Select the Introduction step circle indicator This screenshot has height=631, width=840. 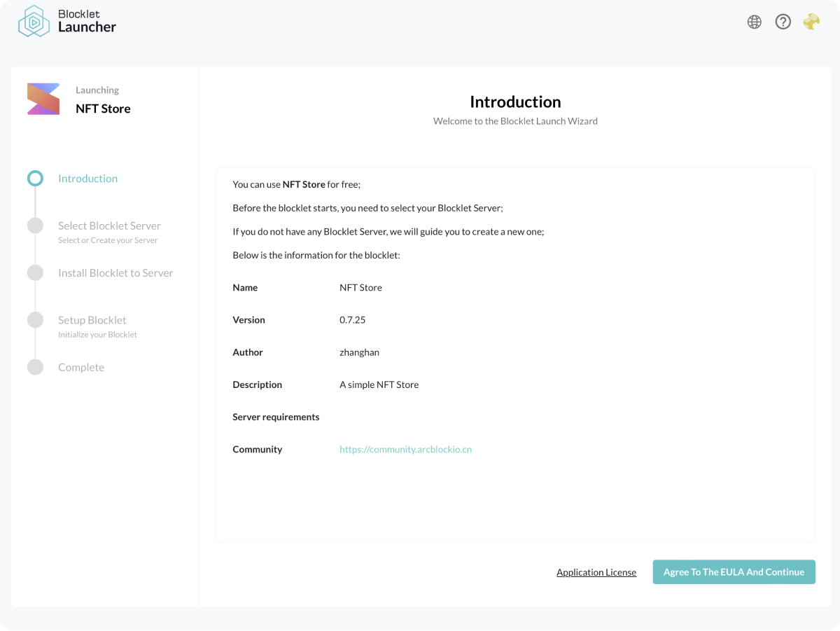tap(35, 178)
